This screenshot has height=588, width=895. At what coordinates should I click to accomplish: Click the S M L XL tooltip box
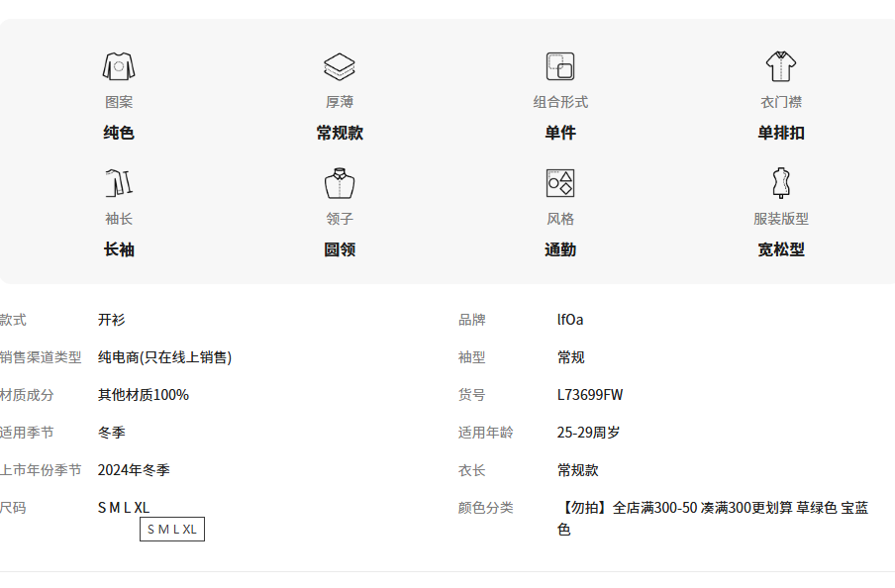(x=172, y=530)
